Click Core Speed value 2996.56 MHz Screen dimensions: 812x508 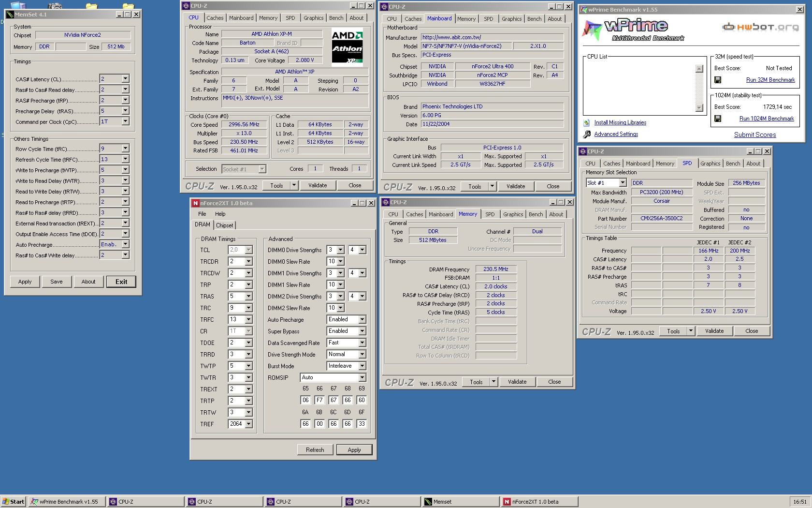pyautogui.click(x=244, y=124)
